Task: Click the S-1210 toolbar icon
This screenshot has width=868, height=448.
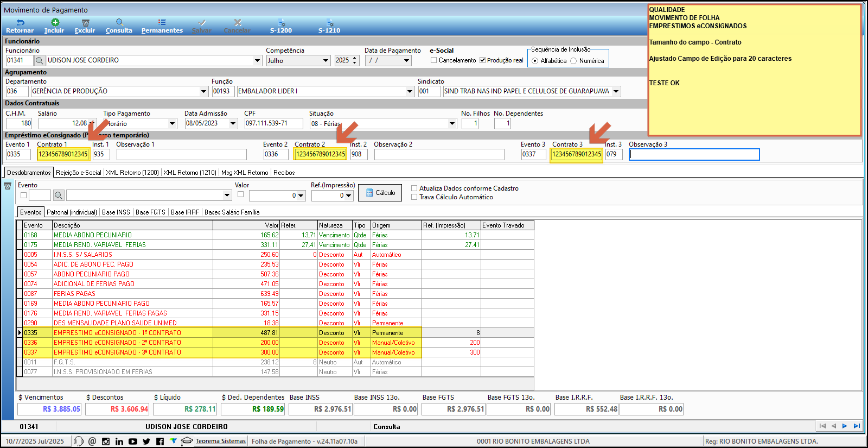Action: [329, 22]
